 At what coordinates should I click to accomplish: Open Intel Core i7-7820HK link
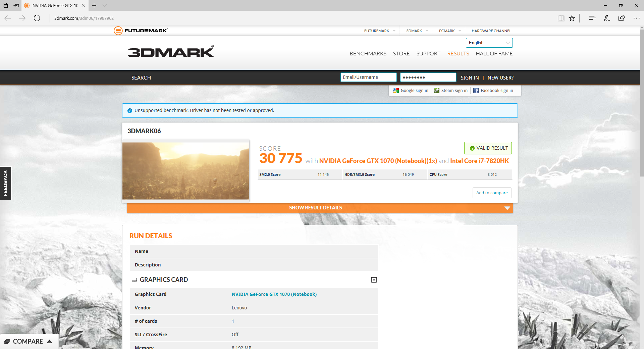point(479,161)
